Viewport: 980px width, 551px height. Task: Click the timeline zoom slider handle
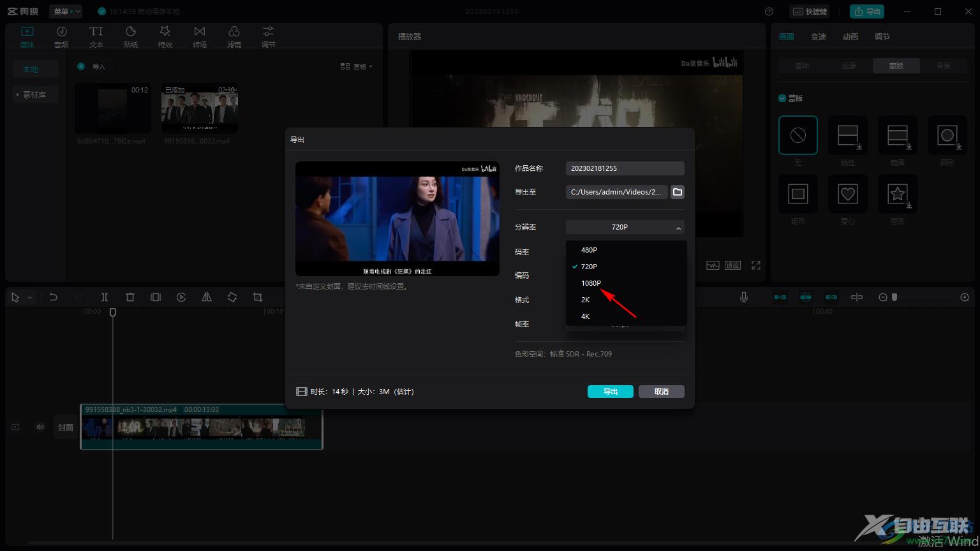[x=895, y=297]
